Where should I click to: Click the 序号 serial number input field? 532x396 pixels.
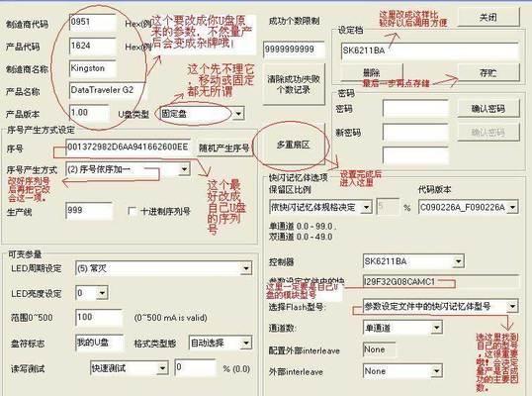pos(129,148)
